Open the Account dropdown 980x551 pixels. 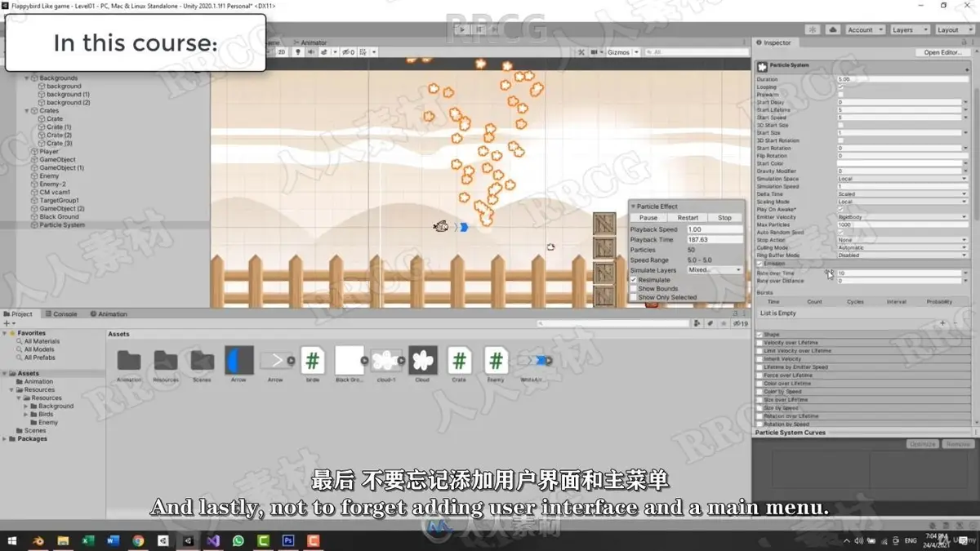pyautogui.click(x=865, y=29)
